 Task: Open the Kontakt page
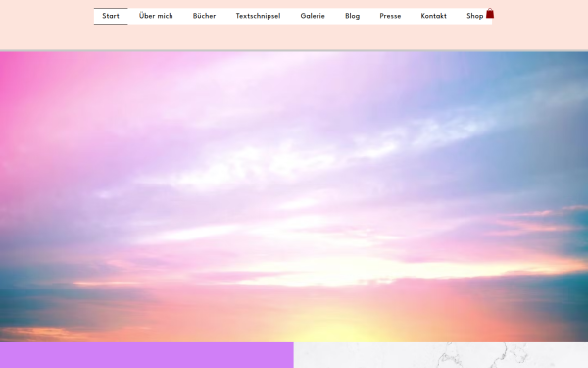pos(434,16)
